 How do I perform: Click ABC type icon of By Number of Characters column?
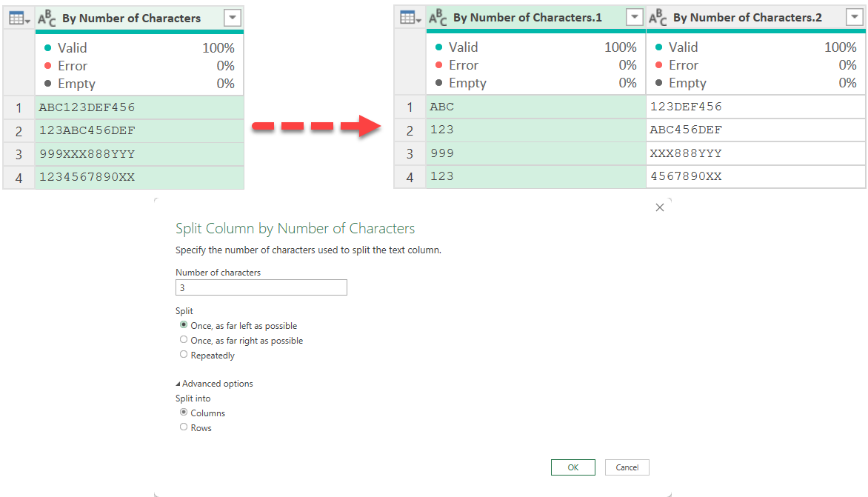click(x=46, y=19)
